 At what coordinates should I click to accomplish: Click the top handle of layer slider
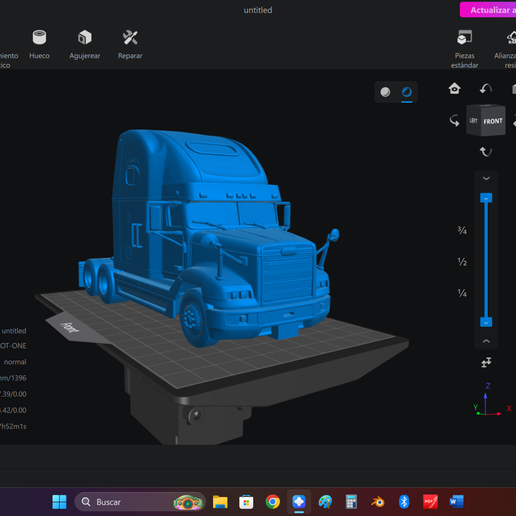(x=486, y=198)
